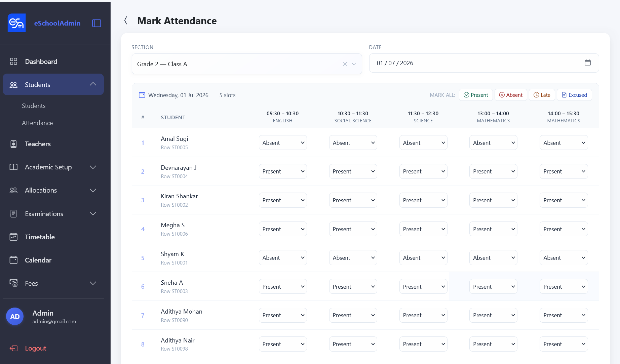Click the calendar icon beside Wednesday, 01 Jul 2026
The width and height of the screenshot is (620, 364).
(x=142, y=95)
